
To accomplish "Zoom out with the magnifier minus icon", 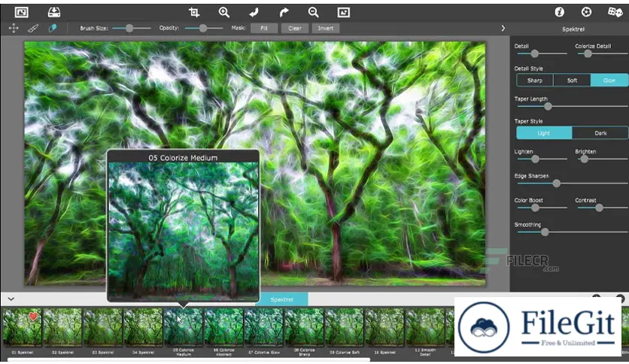I will pyautogui.click(x=313, y=13).
